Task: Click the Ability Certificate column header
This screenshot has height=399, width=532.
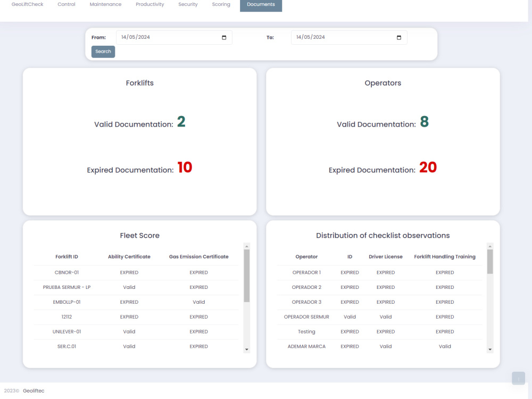Action: pos(129,256)
